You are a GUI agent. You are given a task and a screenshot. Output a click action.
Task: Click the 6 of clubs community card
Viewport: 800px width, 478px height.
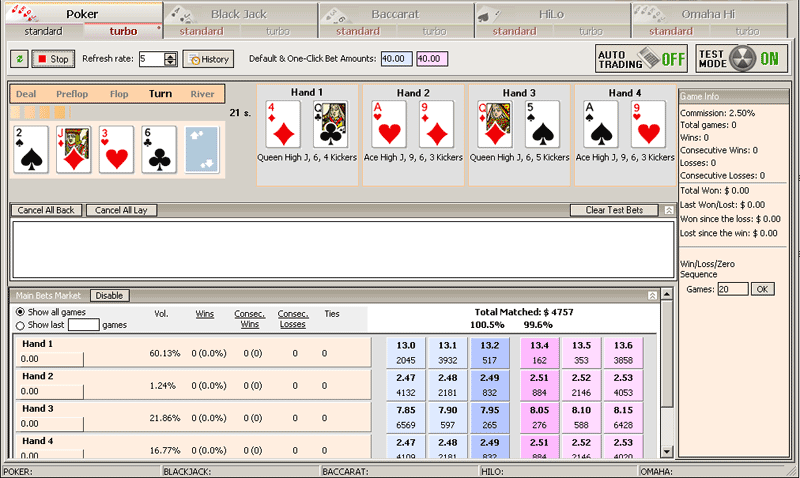coord(159,149)
